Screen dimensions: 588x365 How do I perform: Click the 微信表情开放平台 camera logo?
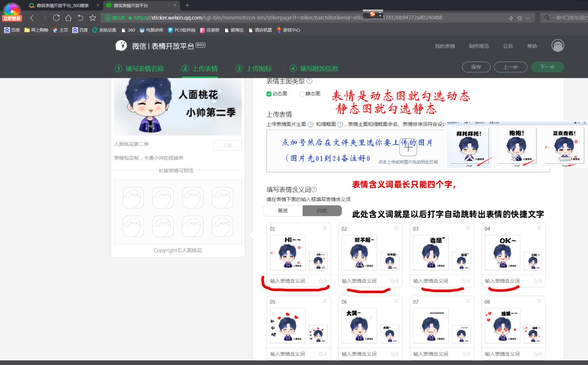coord(121,46)
